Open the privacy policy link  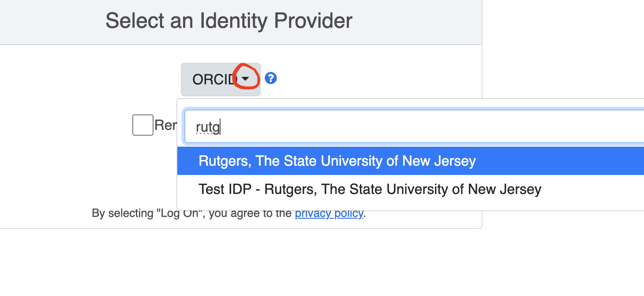(329, 214)
